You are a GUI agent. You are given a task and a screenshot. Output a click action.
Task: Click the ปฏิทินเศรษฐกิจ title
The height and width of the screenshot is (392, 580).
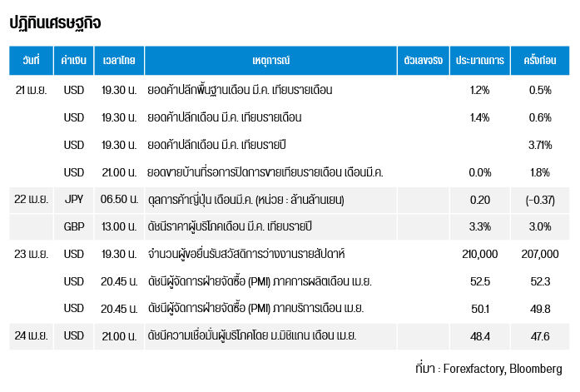tap(55, 22)
